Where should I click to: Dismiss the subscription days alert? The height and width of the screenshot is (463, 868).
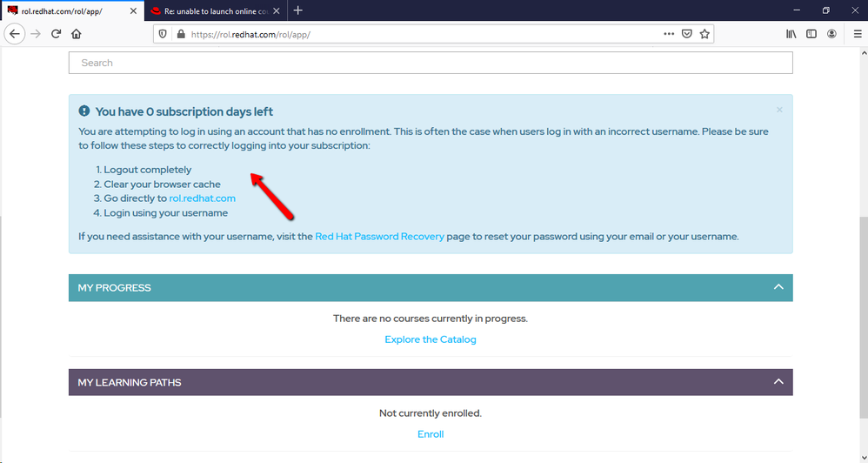click(x=779, y=110)
